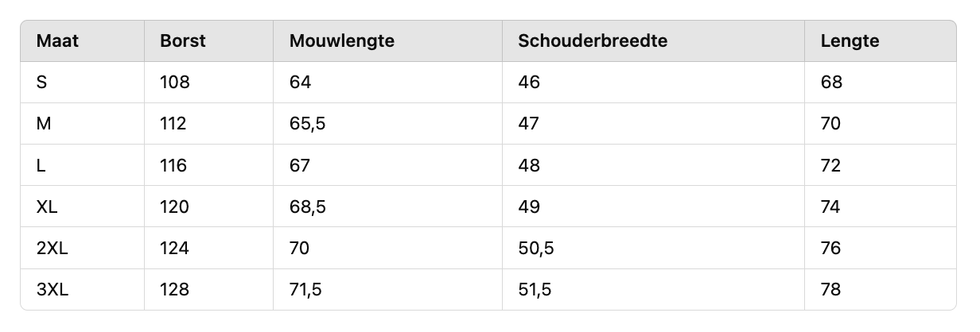Screen dimensions: 980x332
Task: Click the Borst column header
Action: tap(183, 41)
